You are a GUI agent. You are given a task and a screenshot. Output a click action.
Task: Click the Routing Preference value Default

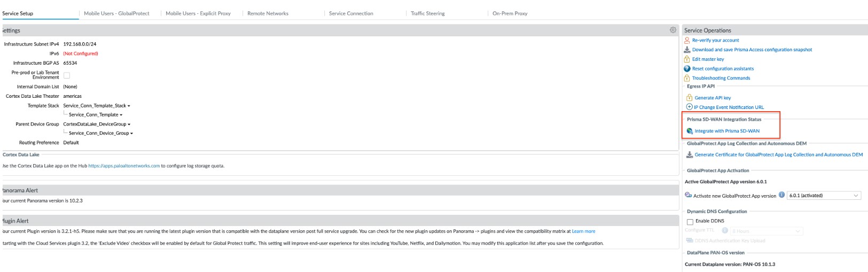(x=71, y=143)
